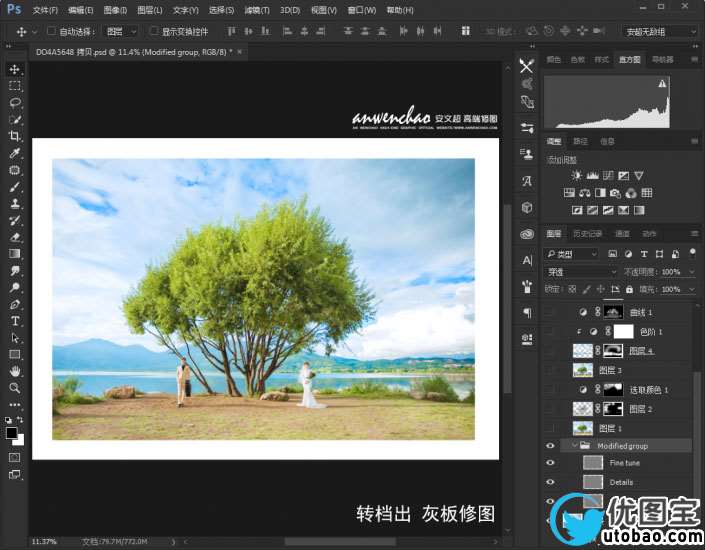Switch to the 路径 tab
The width and height of the screenshot is (705, 550).
(x=580, y=141)
